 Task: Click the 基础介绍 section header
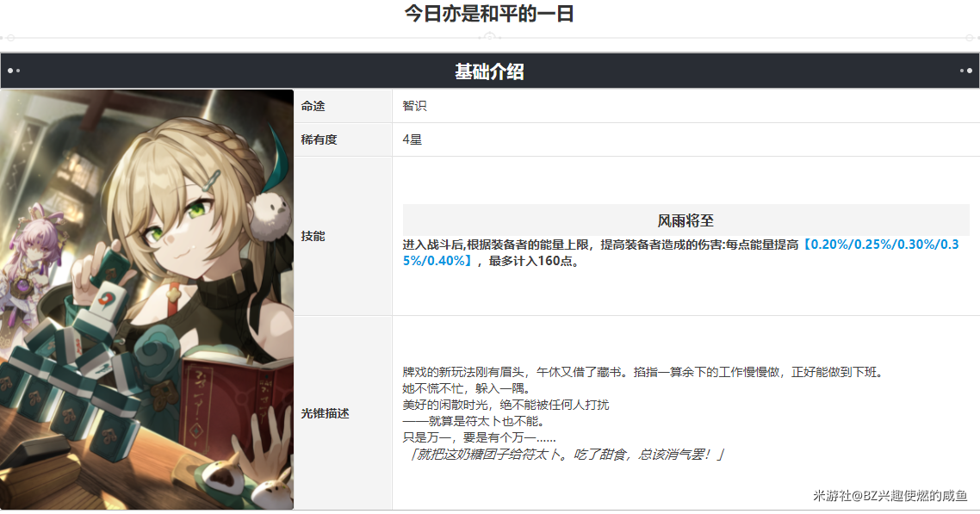tap(489, 71)
